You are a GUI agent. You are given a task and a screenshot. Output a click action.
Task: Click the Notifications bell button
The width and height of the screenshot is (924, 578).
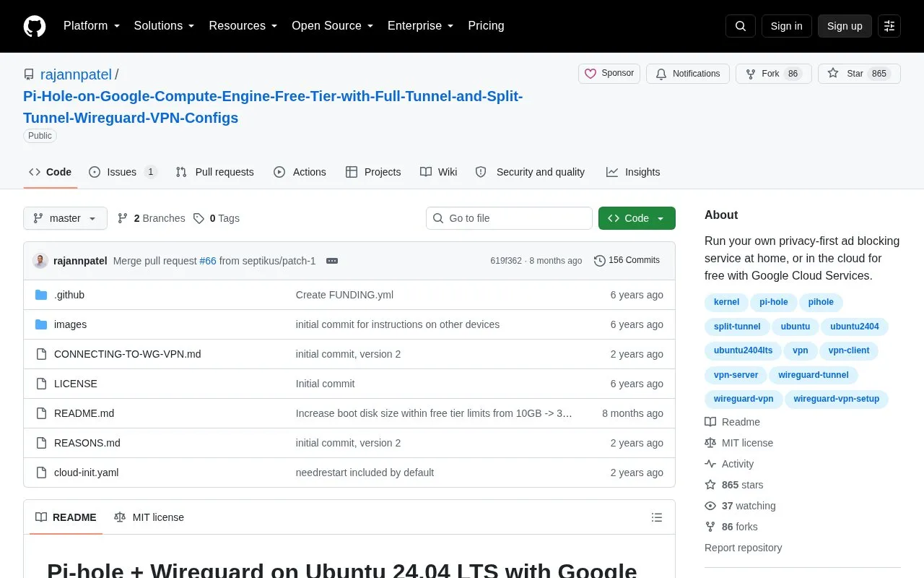(688, 74)
